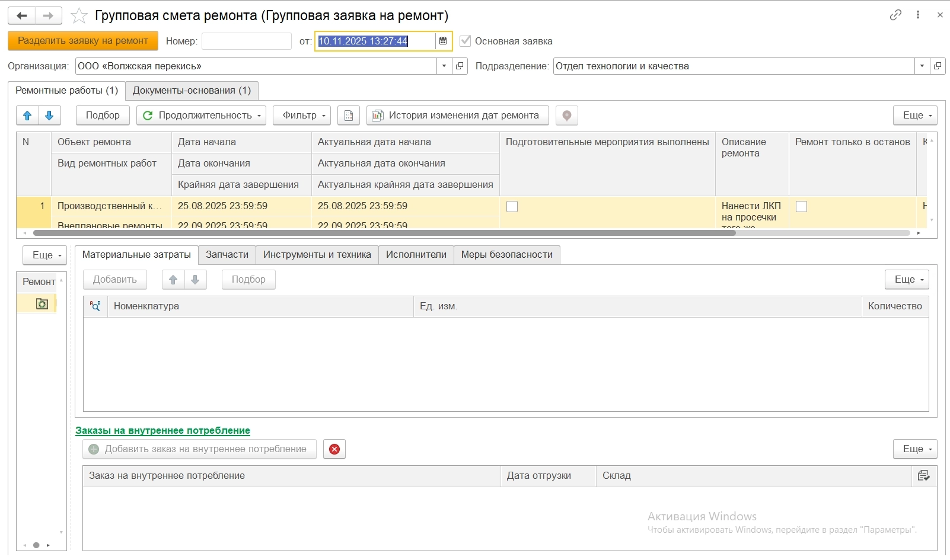The image size is (950, 560).
Task: Add document to favorites with star icon
Action: 79,16
